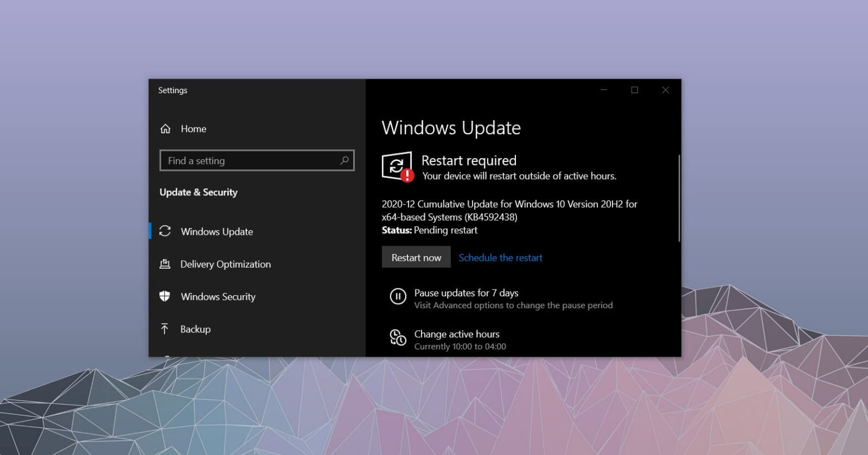Viewport: 868px width, 455px height.
Task: Open Change active hours option
Action: (x=457, y=334)
